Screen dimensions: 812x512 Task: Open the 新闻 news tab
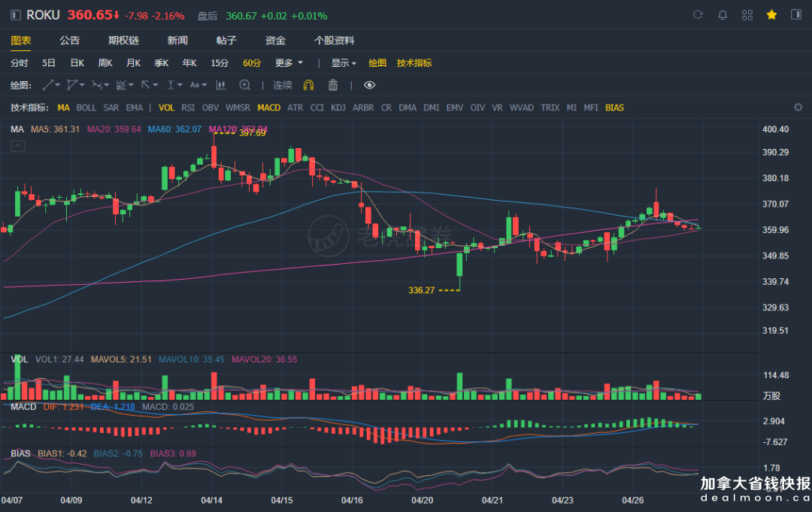(177, 41)
